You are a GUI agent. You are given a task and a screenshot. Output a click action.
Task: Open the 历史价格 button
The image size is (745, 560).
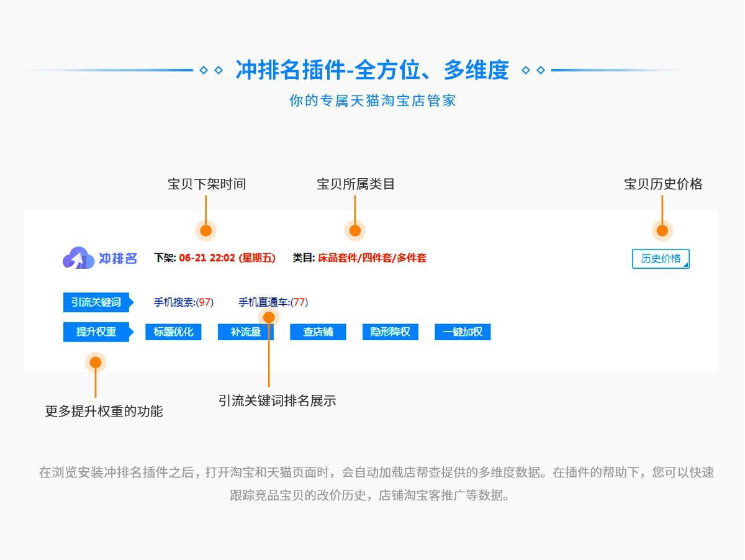[661, 259]
